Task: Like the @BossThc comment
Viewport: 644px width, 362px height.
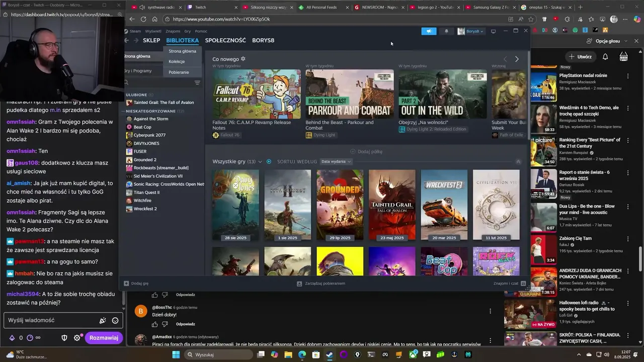Action: click(155, 324)
